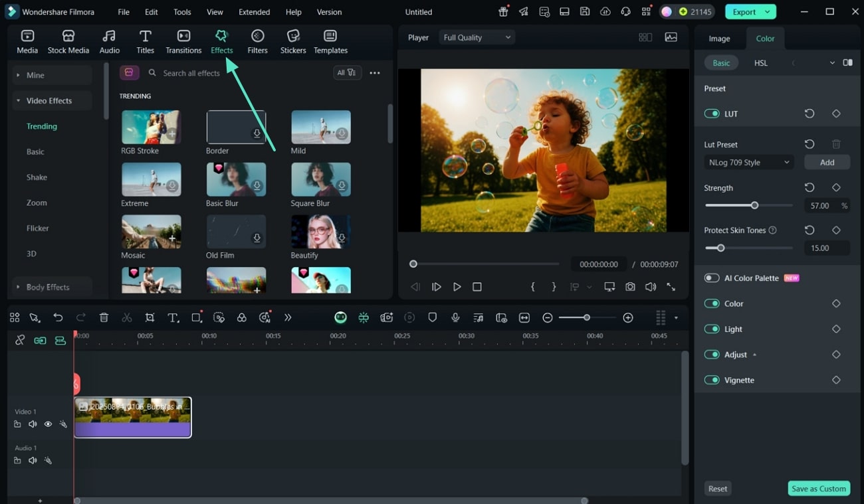Select the crop tool in timeline toolbar
Screen dimensions: 864x504
click(150, 318)
